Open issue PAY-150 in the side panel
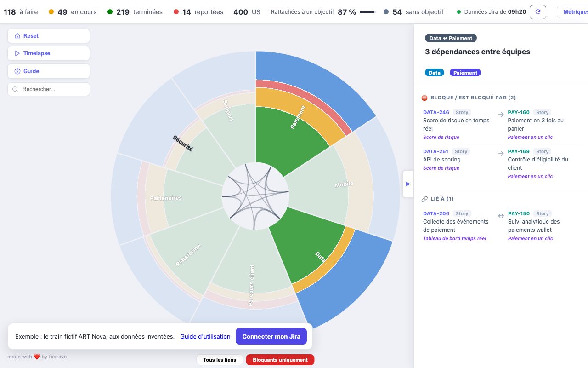This screenshot has width=588, height=368. coord(519,213)
